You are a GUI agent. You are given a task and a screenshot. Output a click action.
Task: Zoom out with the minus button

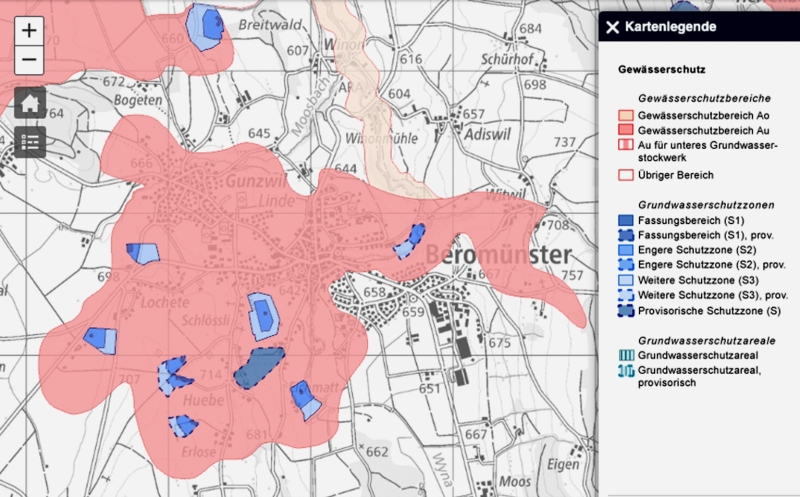tap(29, 60)
